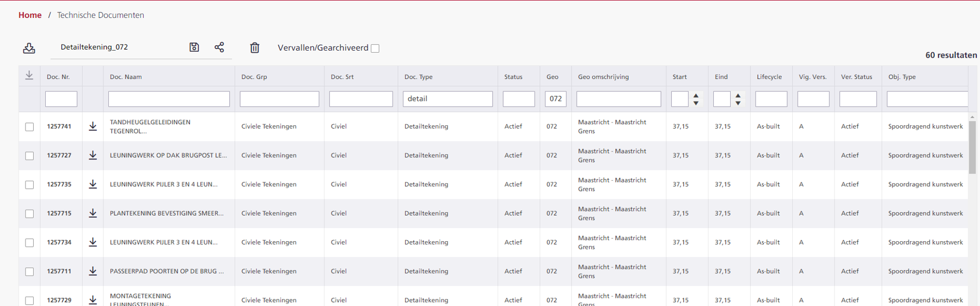Tick the checkbox for row 1257735
The height and width of the screenshot is (306, 980).
coord(29,185)
